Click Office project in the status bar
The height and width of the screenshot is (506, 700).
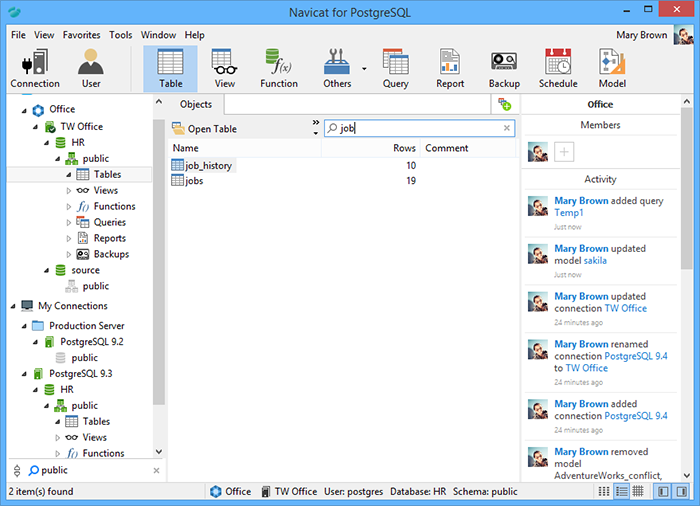coord(230,492)
